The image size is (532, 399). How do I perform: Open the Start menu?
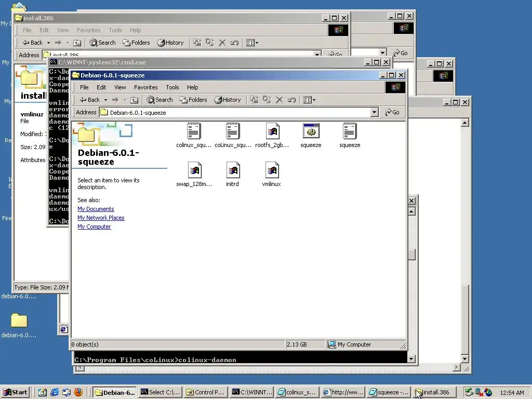coord(16,393)
